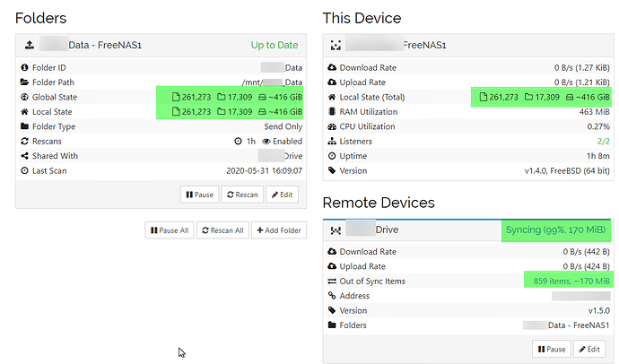Image resolution: width=619 pixels, height=364 pixels.
Task: Click the 1h rescan interval clock icon
Action: coord(238,141)
